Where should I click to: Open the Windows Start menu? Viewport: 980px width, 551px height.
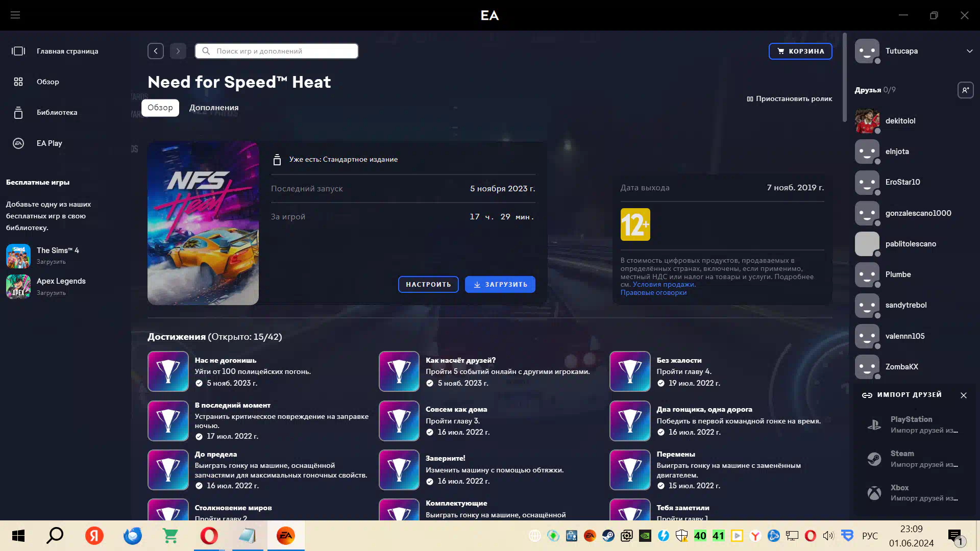point(18,536)
